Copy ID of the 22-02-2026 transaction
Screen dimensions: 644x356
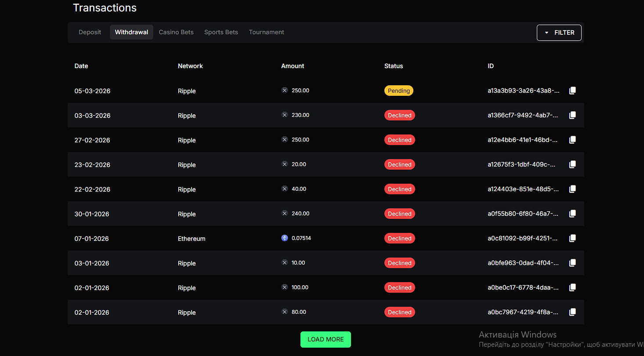[x=572, y=189]
